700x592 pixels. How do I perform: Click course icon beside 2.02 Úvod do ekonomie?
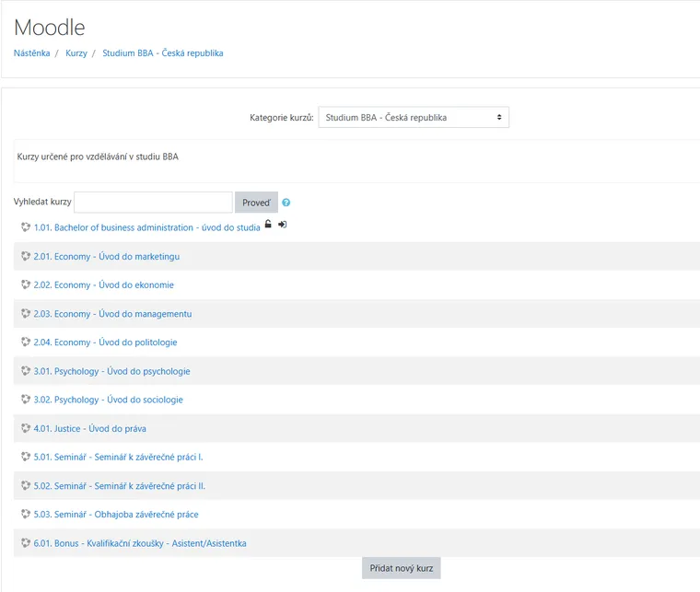click(x=26, y=284)
